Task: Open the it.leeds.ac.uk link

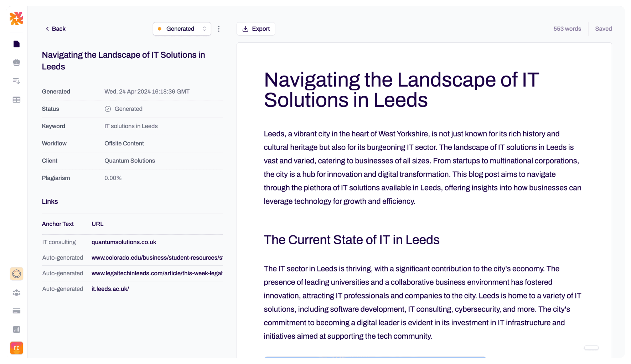Action: coord(110,289)
